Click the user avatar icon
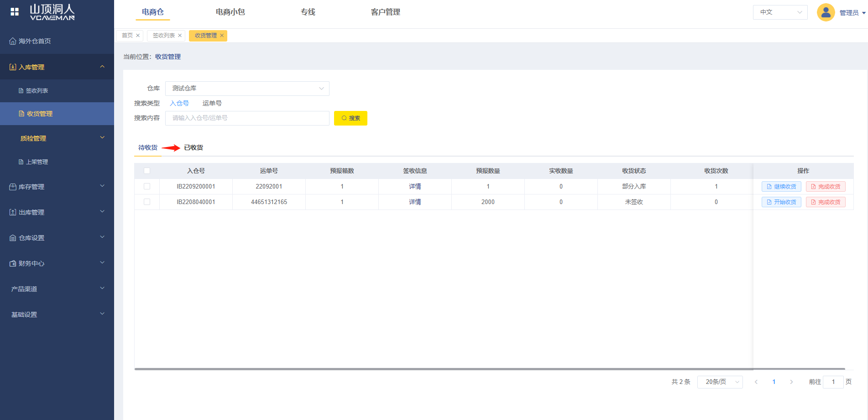Viewport: 868px width, 420px height. click(x=826, y=12)
